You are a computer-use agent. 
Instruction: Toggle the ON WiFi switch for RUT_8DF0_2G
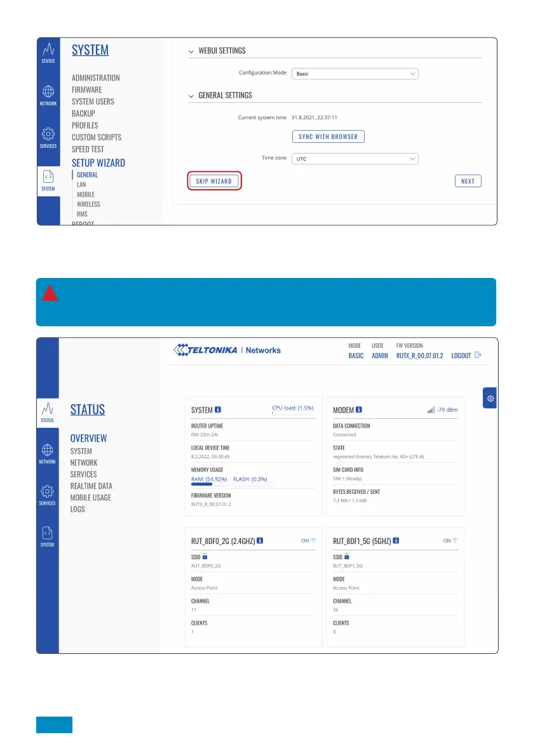(308, 541)
